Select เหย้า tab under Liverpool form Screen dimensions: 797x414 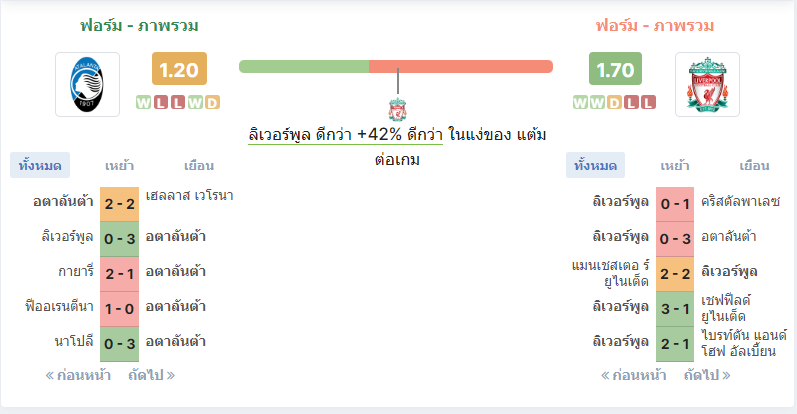[x=675, y=166]
